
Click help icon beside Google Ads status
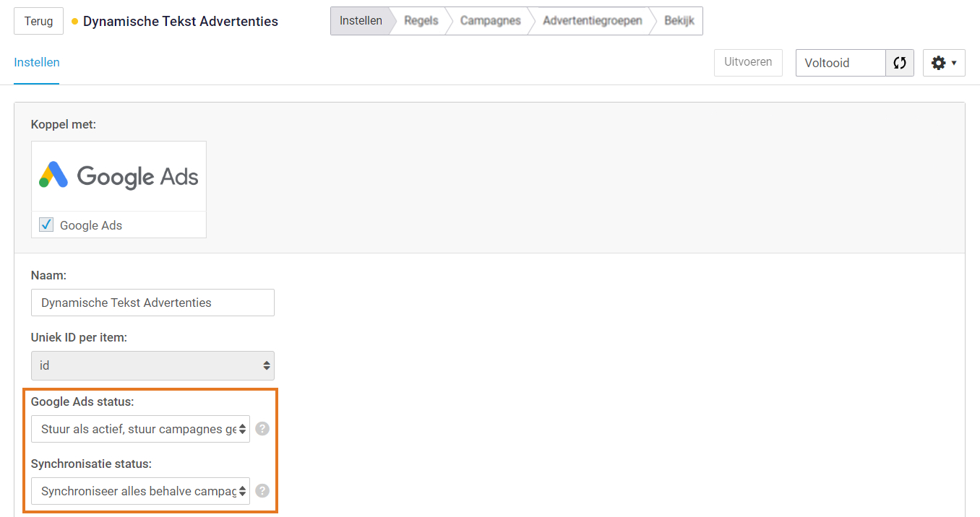(262, 429)
